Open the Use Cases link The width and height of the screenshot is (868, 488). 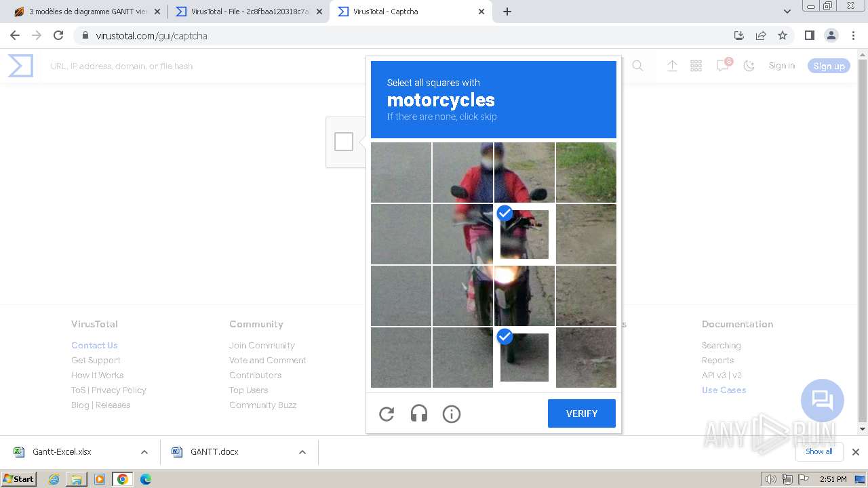click(724, 390)
